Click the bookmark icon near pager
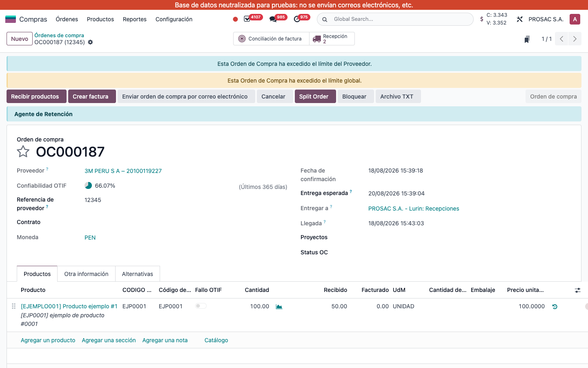The height and width of the screenshot is (368, 588). pos(527,39)
